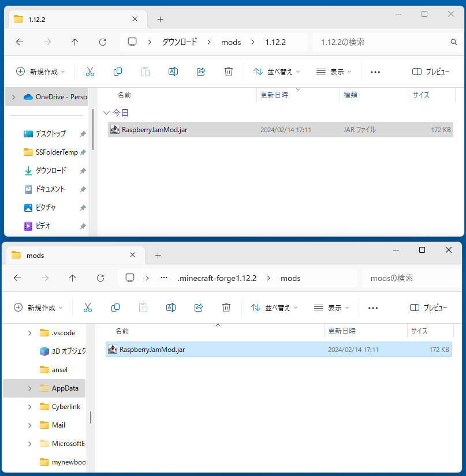Click the Cut icon in the 1.12.2 window

(x=90, y=72)
